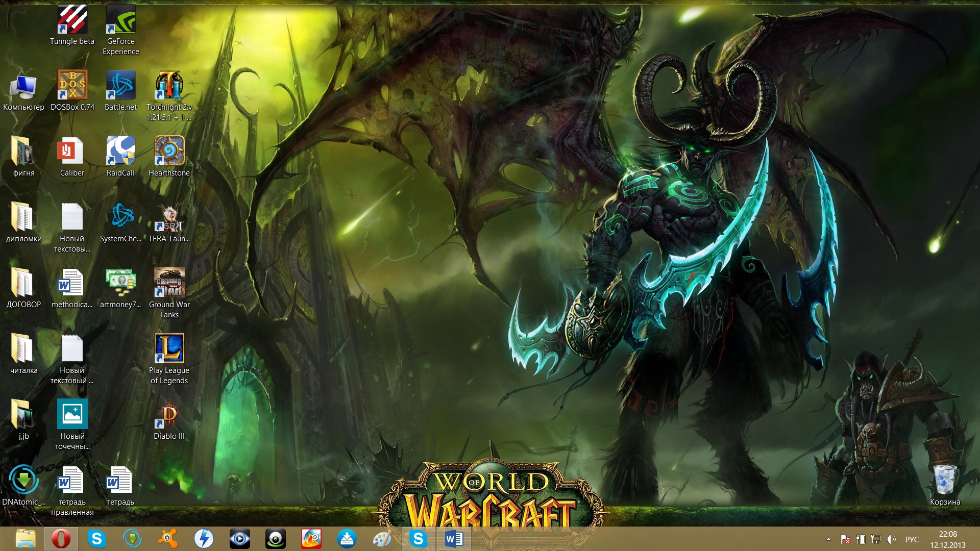This screenshot has width=980, height=551.
Task: Switch to the Opera browser on the taskbar
Action: pos(61,539)
